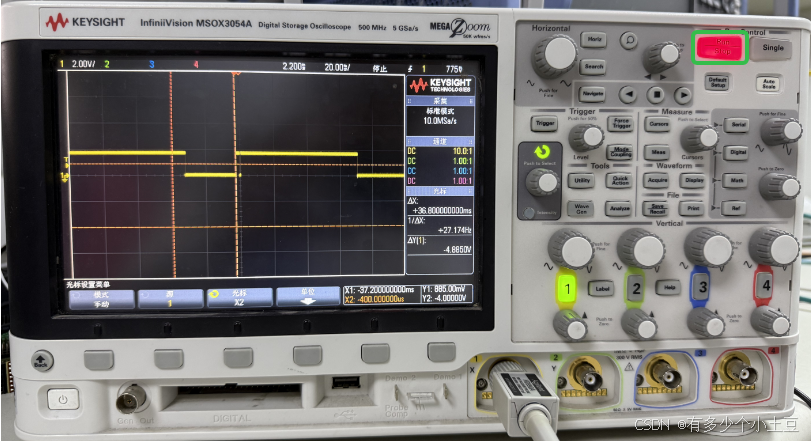Push the Auto Scale button
Viewport: 811px width, 441px height.
[x=769, y=83]
